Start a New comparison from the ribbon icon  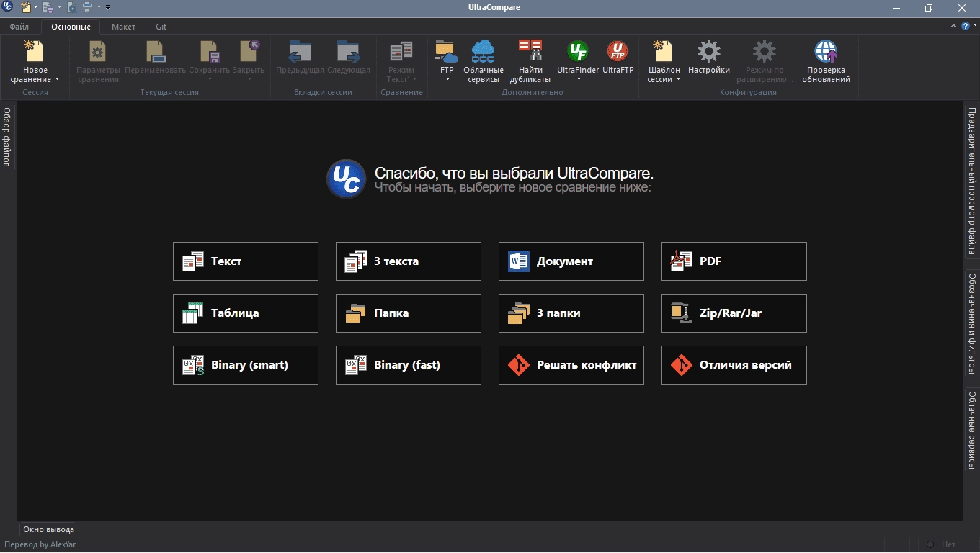tap(34, 52)
